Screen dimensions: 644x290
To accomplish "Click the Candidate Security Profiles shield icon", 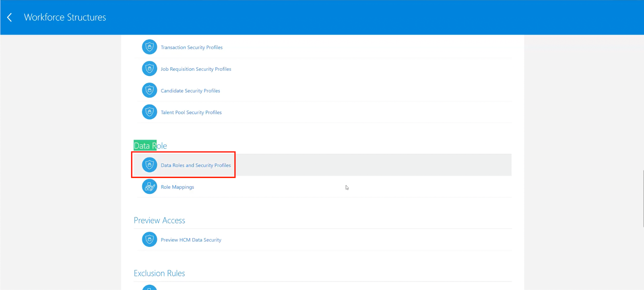I will point(149,91).
